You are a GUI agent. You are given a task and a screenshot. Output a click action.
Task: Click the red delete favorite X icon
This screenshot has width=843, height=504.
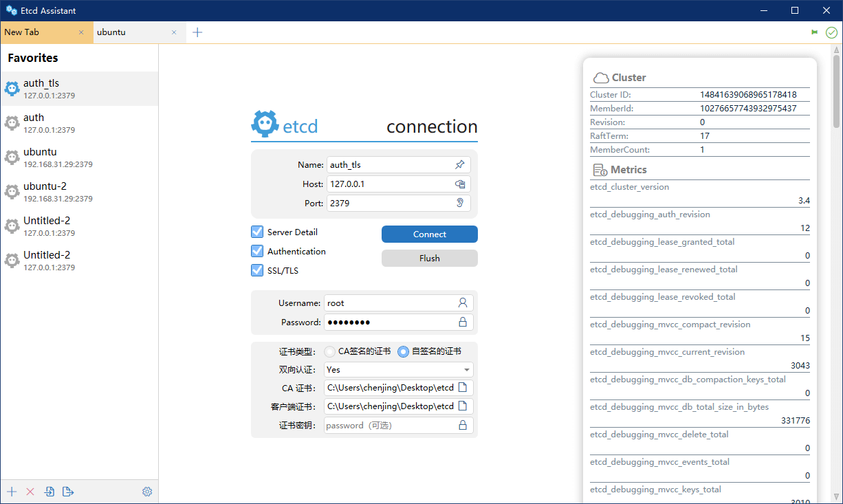30,492
